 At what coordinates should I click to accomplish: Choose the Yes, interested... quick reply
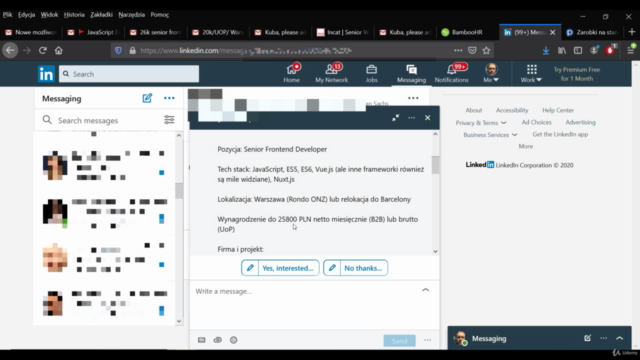point(280,268)
